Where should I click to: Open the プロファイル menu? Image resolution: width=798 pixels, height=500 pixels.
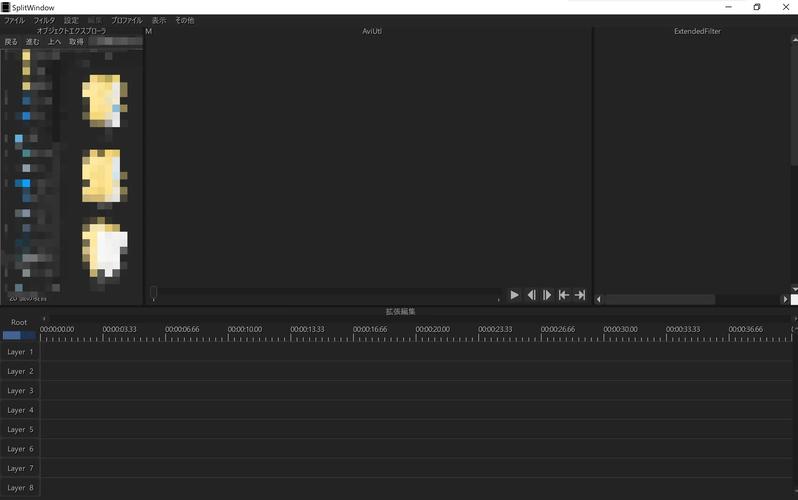tap(127, 20)
